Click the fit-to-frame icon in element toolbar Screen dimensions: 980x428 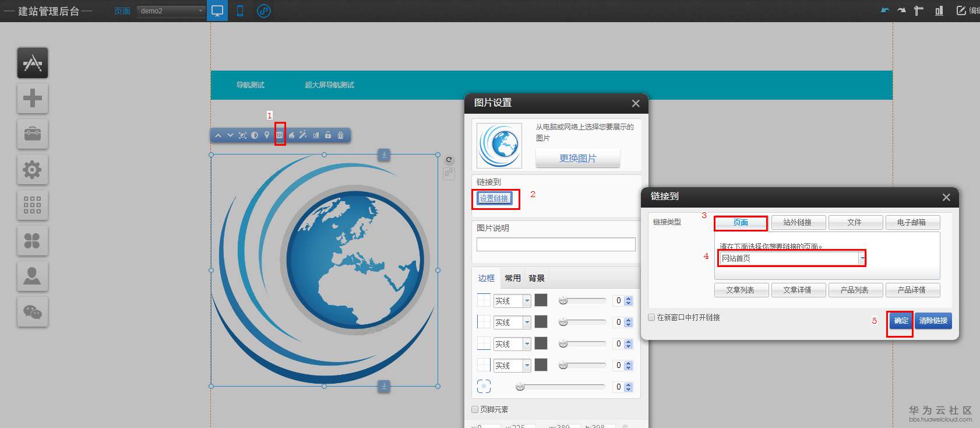coord(242,135)
